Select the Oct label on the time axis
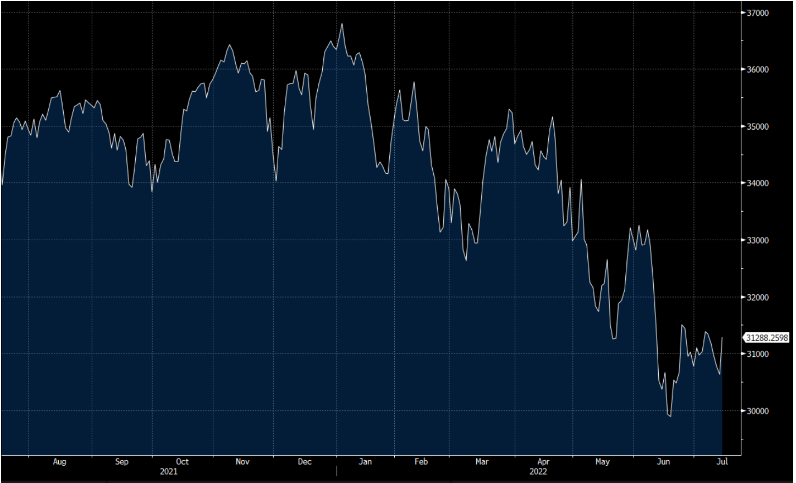The height and width of the screenshot is (483, 796). click(x=181, y=462)
